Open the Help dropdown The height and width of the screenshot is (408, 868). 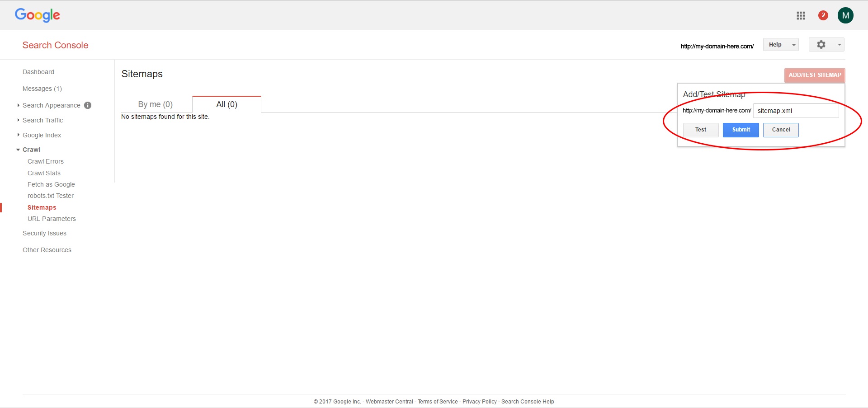click(x=781, y=45)
